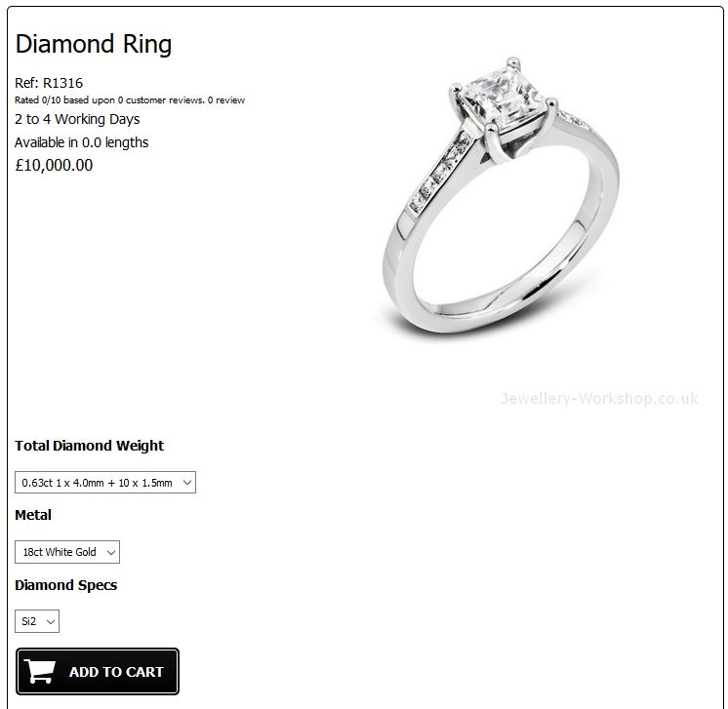Click the 2 to 4 Working Days text

(77, 119)
